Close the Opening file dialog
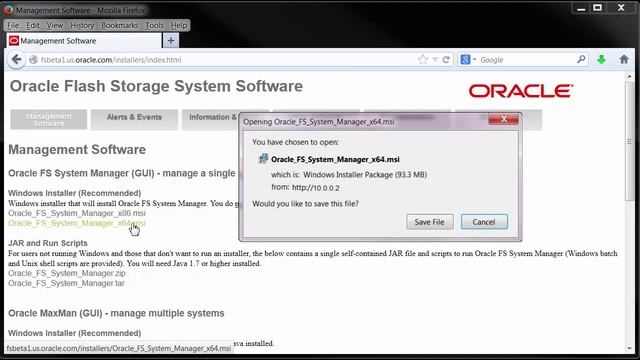The width and height of the screenshot is (640, 360). click(x=504, y=119)
